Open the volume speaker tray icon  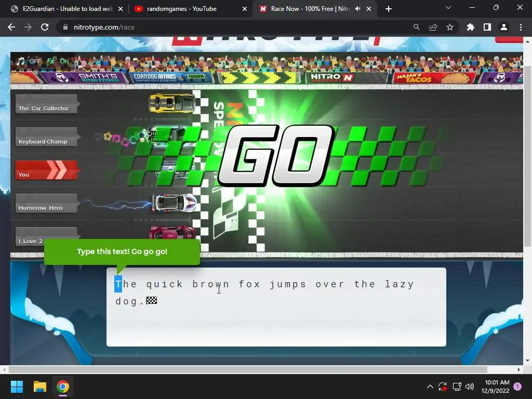point(470,387)
